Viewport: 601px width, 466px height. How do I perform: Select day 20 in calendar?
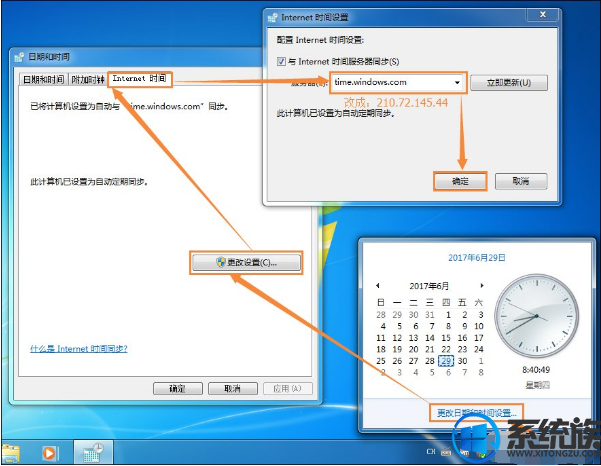coord(413,350)
